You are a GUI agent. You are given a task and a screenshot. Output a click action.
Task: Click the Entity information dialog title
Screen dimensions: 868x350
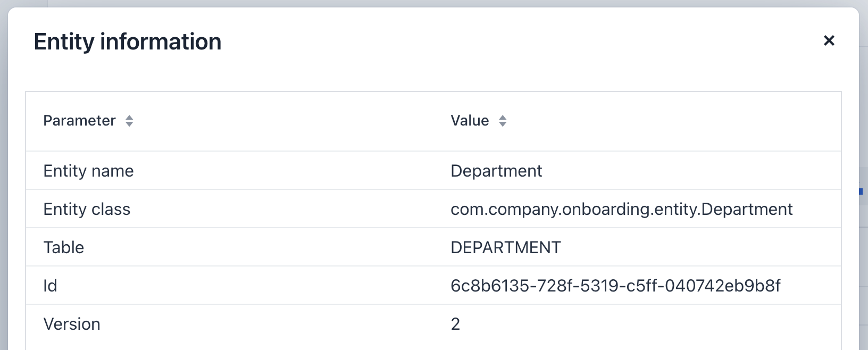128,41
